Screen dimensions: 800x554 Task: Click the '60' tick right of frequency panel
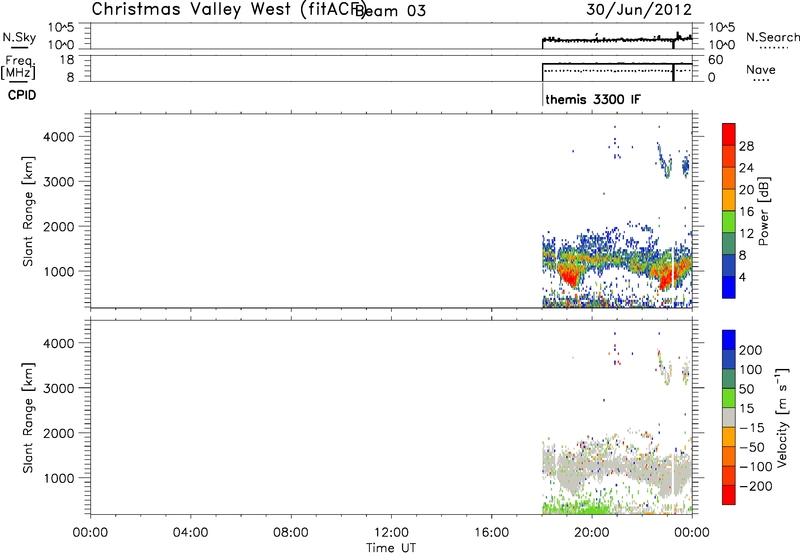click(716, 60)
